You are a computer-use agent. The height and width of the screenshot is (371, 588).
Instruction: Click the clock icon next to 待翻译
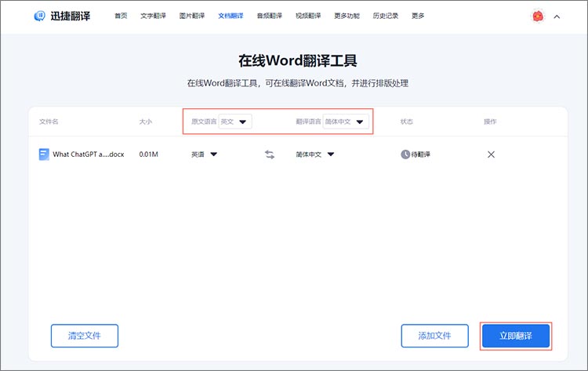pyautogui.click(x=405, y=155)
